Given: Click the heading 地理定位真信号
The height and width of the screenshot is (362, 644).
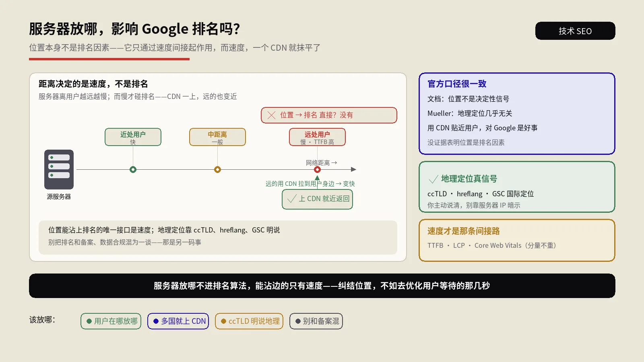Looking at the screenshot, I should pos(469,179).
